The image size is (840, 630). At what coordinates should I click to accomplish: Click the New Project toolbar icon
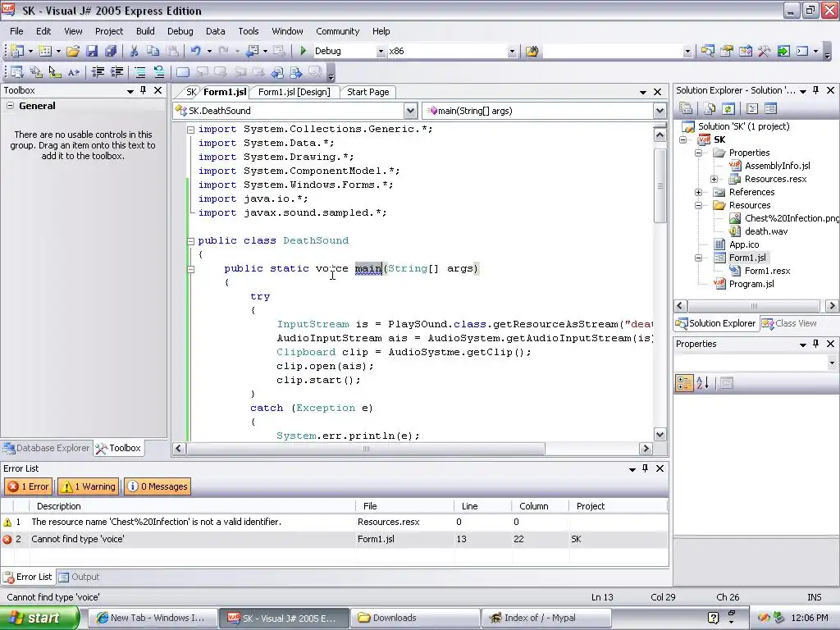tap(17, 51)
